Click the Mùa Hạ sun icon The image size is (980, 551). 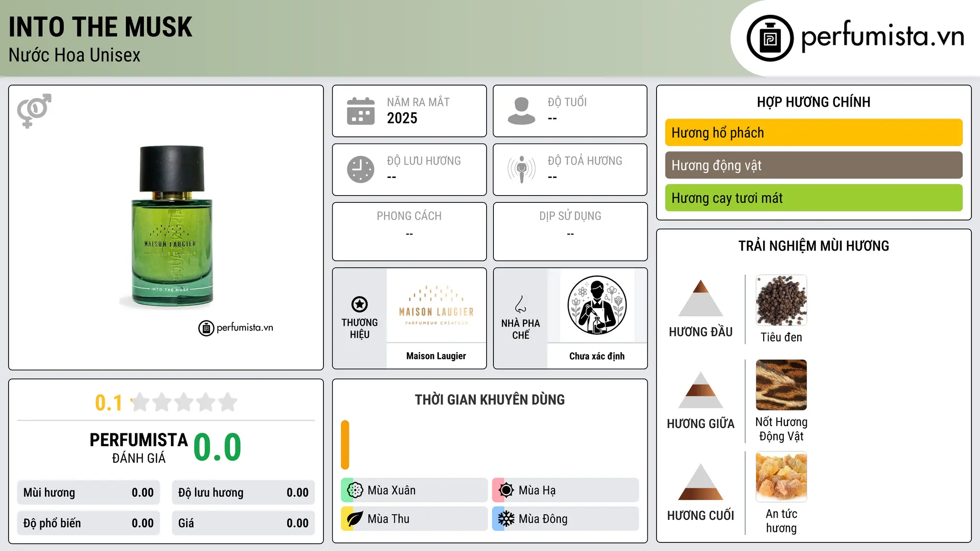(506, 490)
